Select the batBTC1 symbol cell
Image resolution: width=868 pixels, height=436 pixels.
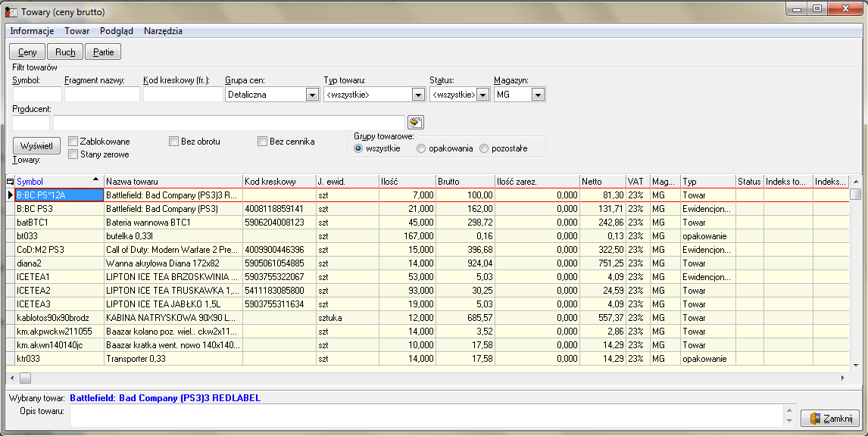point(59,223)
